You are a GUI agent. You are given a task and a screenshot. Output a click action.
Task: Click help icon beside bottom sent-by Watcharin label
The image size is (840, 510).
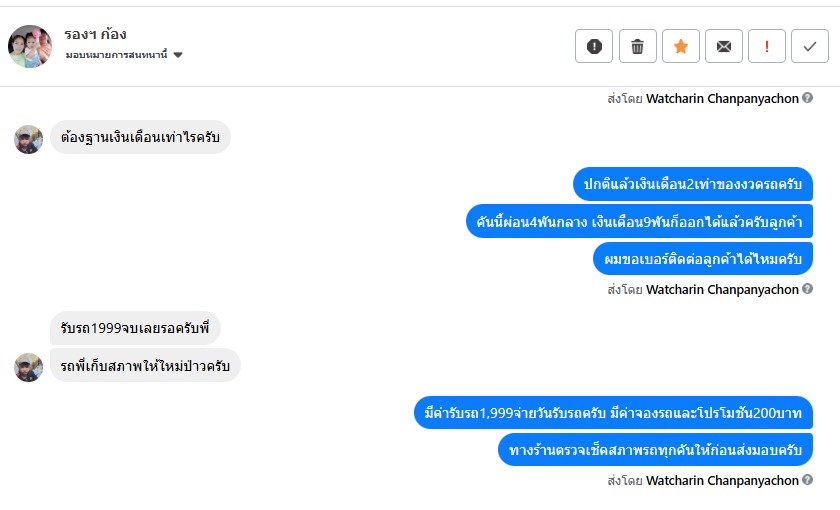coord(808,479)
